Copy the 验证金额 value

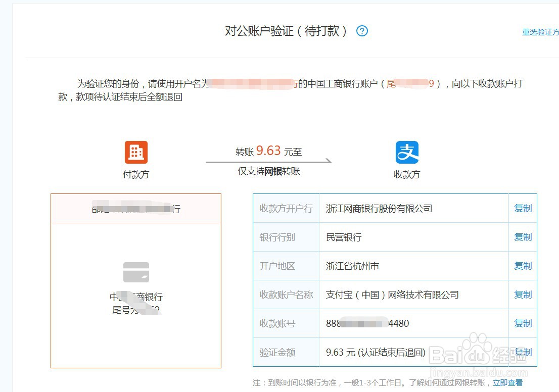coord(523,352)
